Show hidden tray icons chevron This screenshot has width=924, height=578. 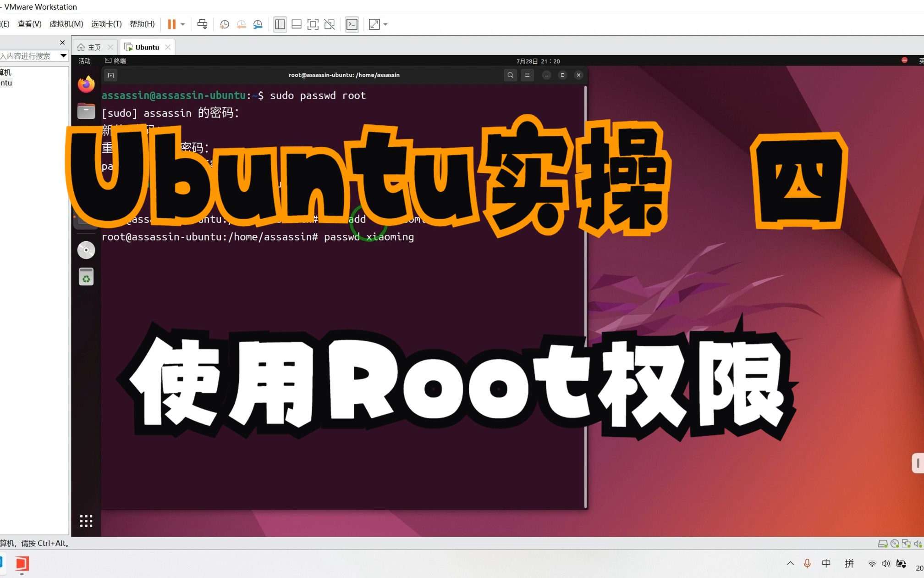[791, 563]
